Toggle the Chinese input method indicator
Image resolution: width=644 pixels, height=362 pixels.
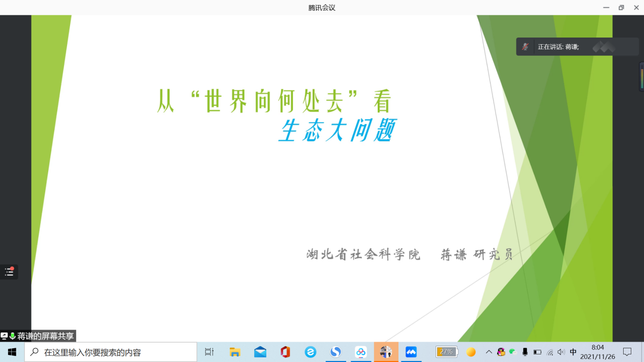(573, 352)
